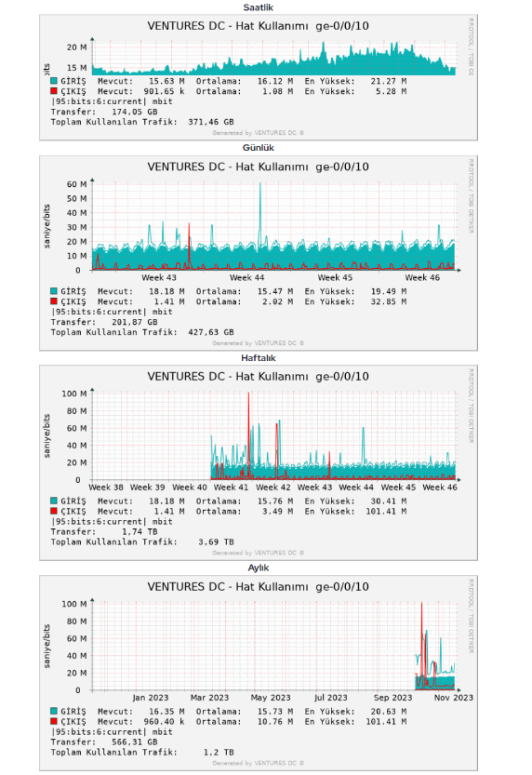Click the teal GİRİŞ swatch in Haftalık legend
The image size is (532, 775).
tap(54, 501)
